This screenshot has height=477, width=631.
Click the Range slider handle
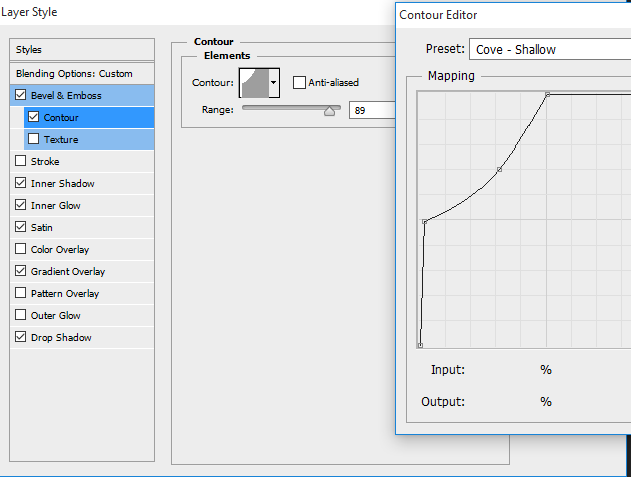[330, 111]
